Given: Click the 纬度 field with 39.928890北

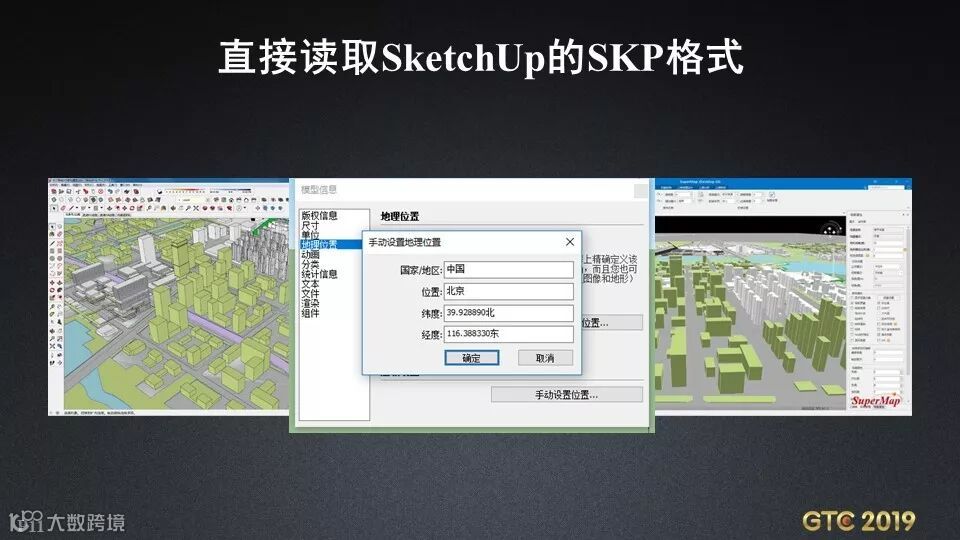Looking at the screenshot, I should [509, 313].
